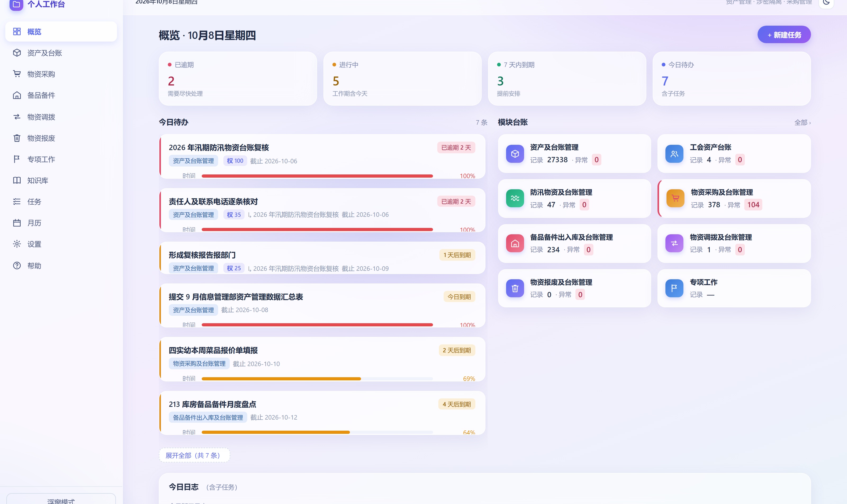The image size is (847, 504).
Task: Click the 物资报废及台账管理 trash card icon
Action: click(515, 288)
